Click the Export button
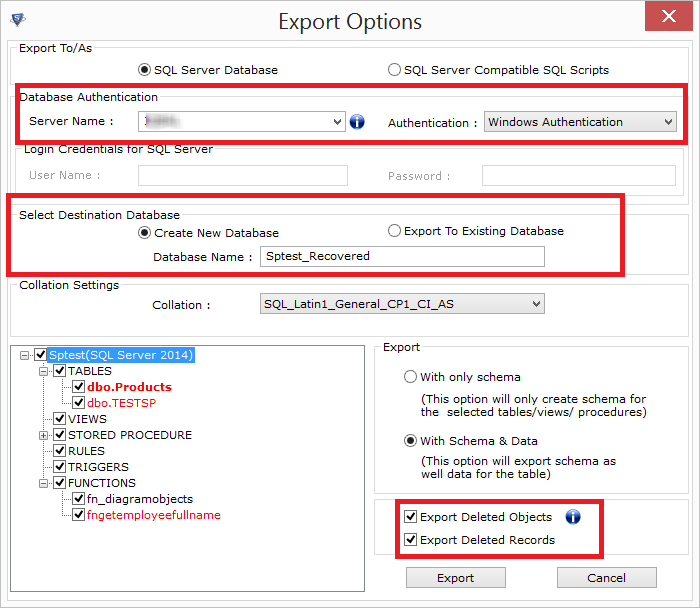The image size is (700, 608). [x=455, y=578]
